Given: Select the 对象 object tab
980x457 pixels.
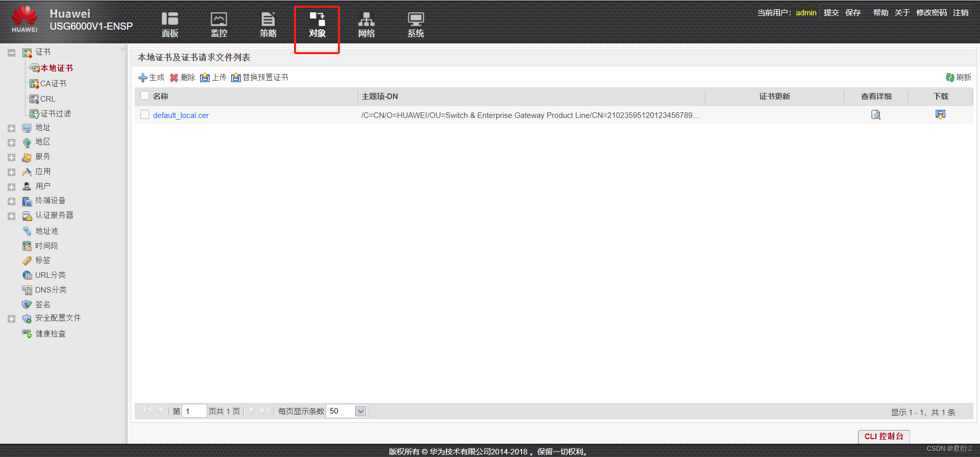Looking at the screenshot, I should (x=317, y=25).
